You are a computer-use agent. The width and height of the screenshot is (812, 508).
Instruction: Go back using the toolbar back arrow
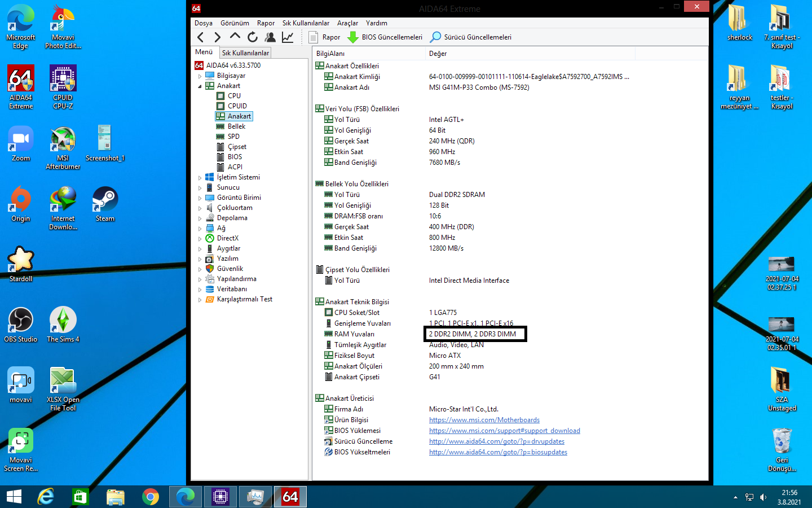[x=201, y=37]
